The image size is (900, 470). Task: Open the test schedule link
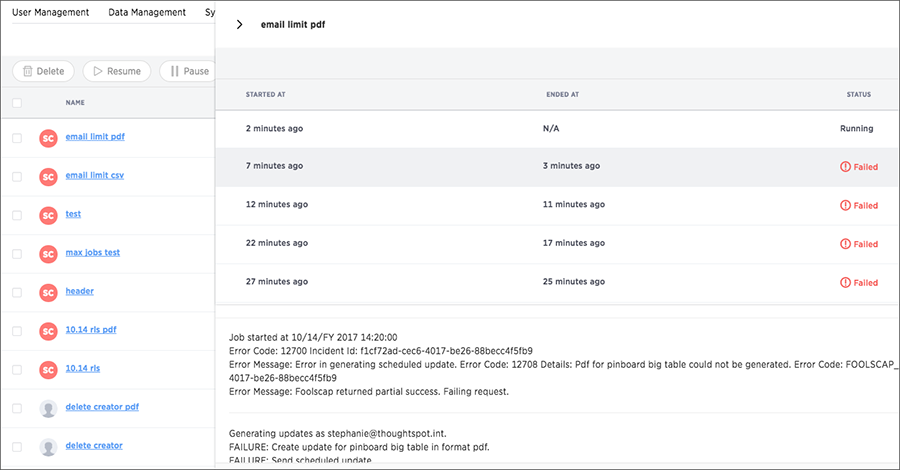tap(73, 213)
